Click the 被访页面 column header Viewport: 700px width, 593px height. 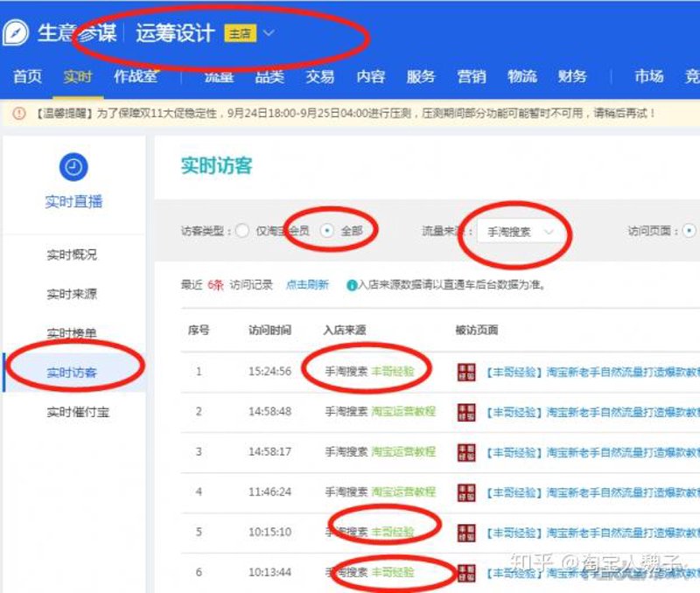477,331
